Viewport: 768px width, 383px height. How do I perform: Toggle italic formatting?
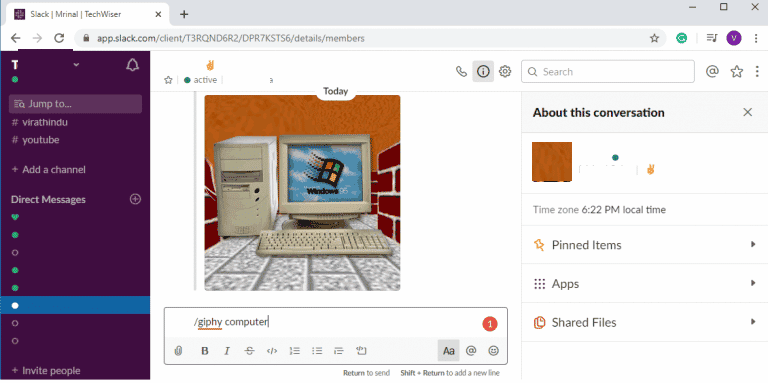(227, 351)
